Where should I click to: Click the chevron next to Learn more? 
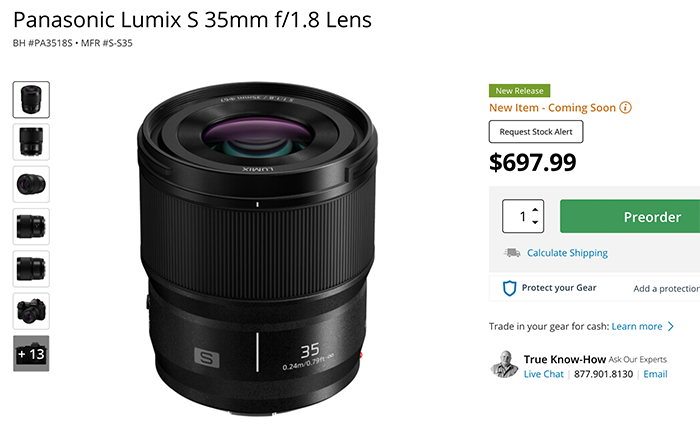click(x=671, y=326)
